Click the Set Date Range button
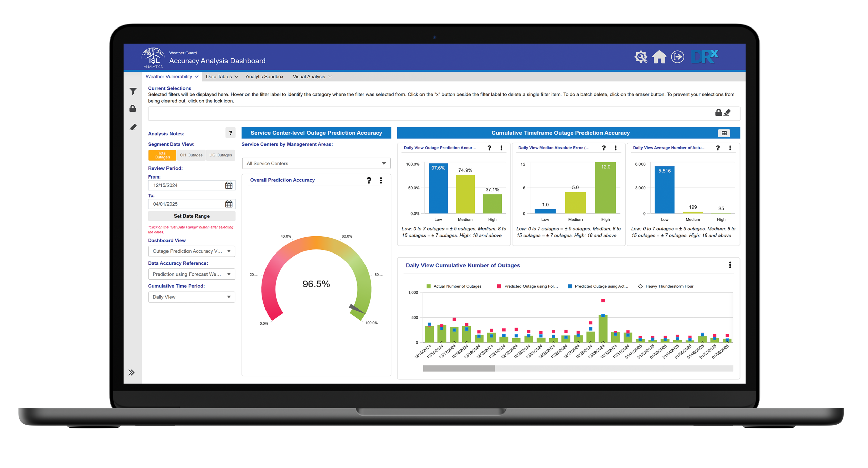The width and height of the screenshot is (868, 468). 192,216
